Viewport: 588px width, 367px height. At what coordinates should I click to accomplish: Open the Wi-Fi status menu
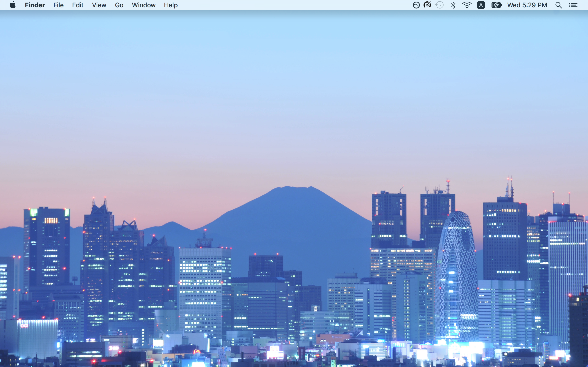click(466, 5)
